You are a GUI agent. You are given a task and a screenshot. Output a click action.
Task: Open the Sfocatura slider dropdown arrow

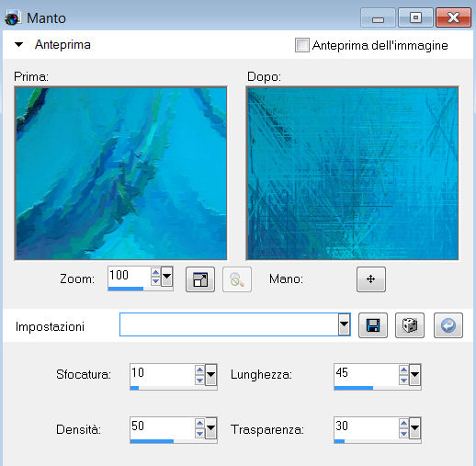point(210,374)
